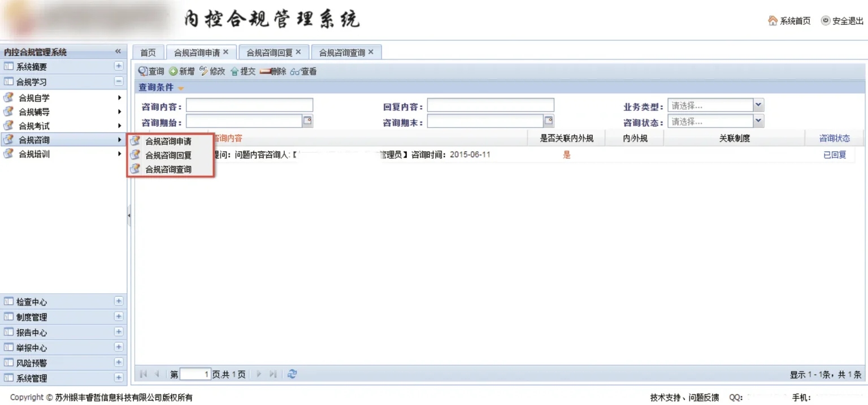Screen dimensions: 868x405
Task: Click the 提交 submit toolbar icon
Action: (x=235, y=71)
